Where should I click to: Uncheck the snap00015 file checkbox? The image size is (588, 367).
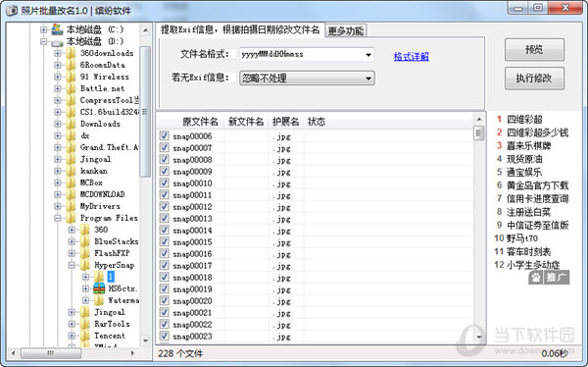tap(165, 241)
